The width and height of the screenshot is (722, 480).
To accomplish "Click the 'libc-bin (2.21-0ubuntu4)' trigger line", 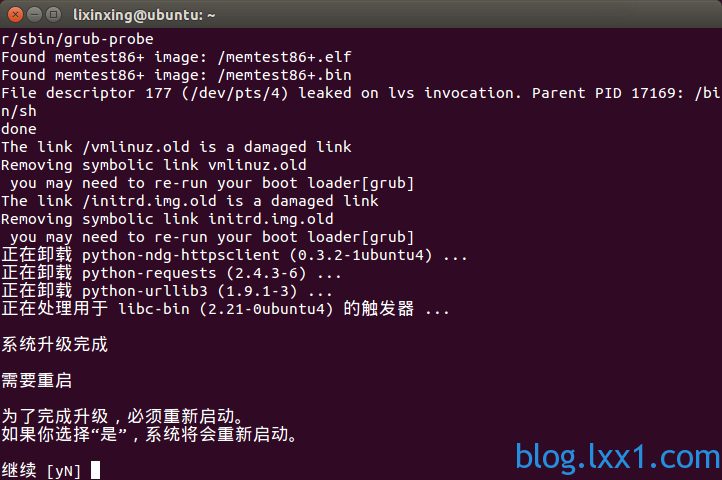I will [225, 309].
